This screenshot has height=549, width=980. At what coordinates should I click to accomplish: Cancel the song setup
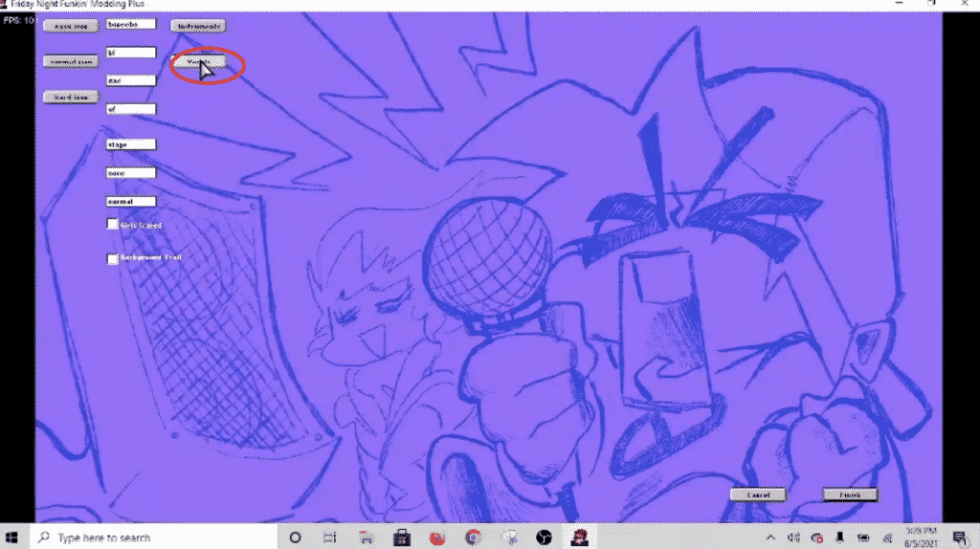(x=758, y=494)
